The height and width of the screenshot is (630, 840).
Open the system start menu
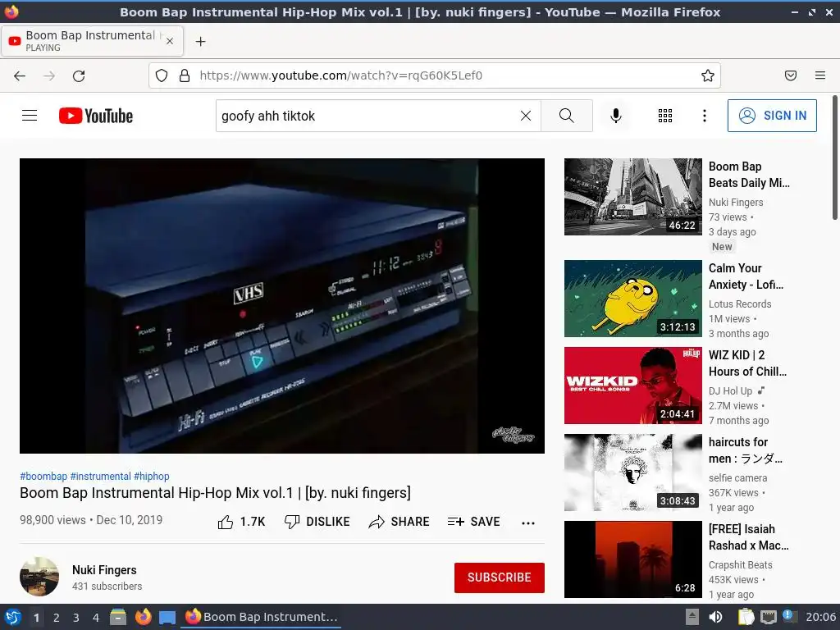[12, 617]
